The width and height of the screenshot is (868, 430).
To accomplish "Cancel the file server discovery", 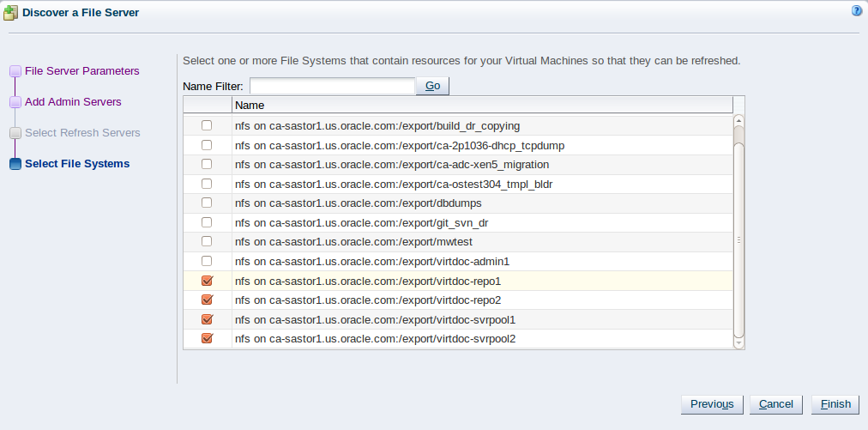I will point(775,404).
